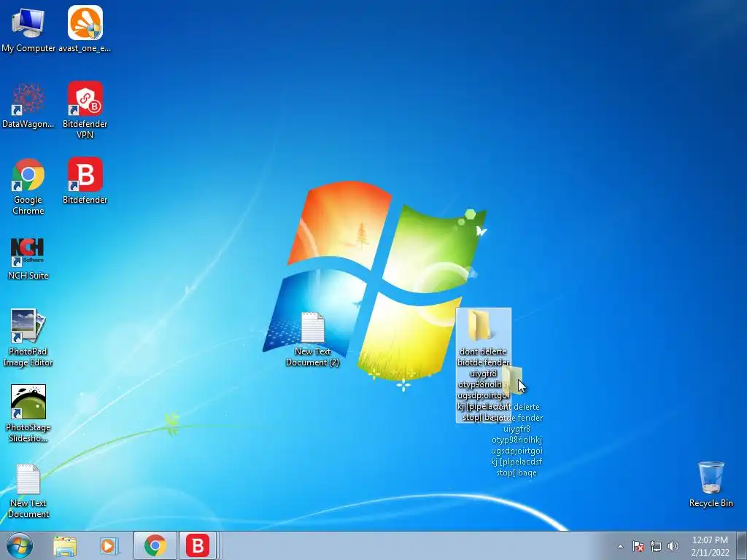Switch to Chrome in the taskbar
The height and width of the screenshot is (560, 747).
[x=155, y=545]
